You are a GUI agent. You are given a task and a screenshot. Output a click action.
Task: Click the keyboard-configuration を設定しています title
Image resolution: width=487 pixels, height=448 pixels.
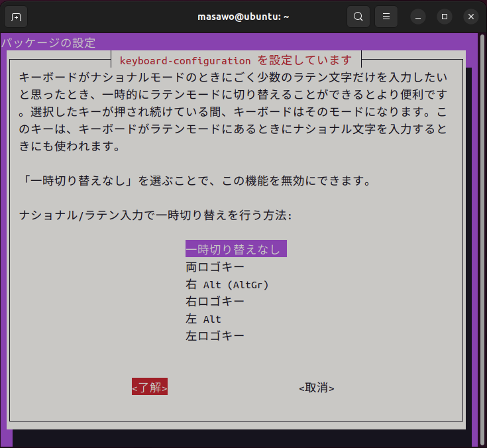click(x=236, y=60)
